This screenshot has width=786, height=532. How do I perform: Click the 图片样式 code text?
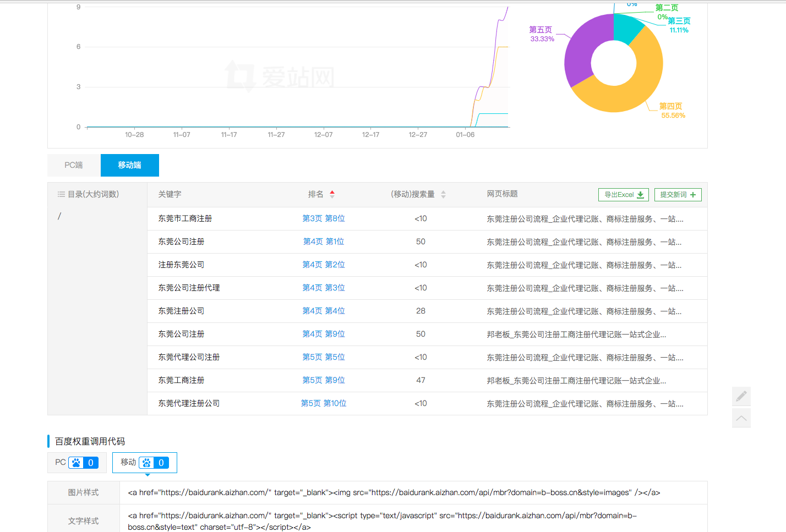(x=394, y=493)
